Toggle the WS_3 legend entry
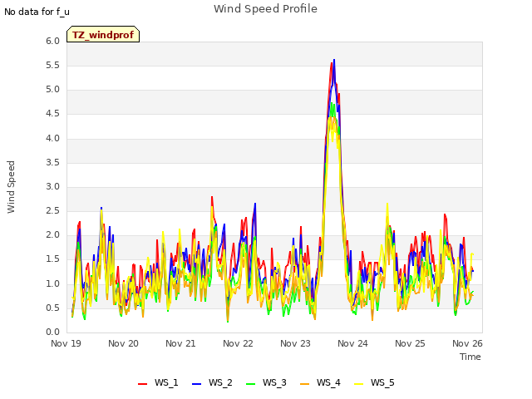 coord(266,382)
